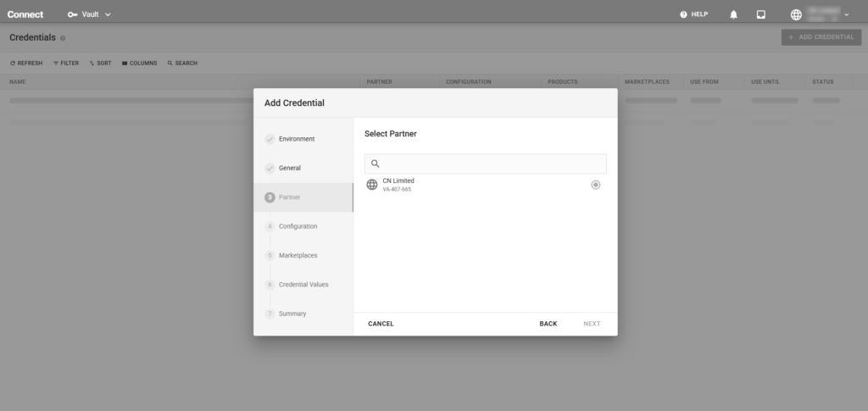Screen dimensions: 868x411
Task: Click the Connect logo in header
Action: click(25, 14)
